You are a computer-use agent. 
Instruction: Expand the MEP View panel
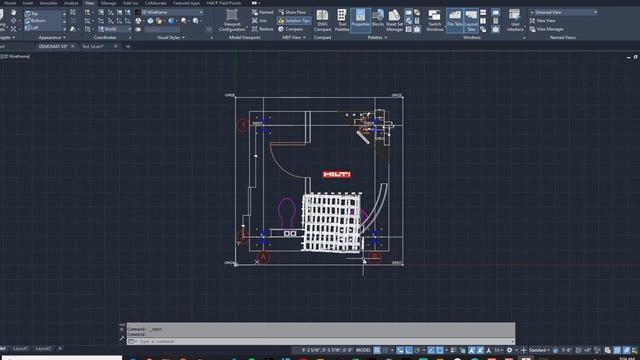294,38
